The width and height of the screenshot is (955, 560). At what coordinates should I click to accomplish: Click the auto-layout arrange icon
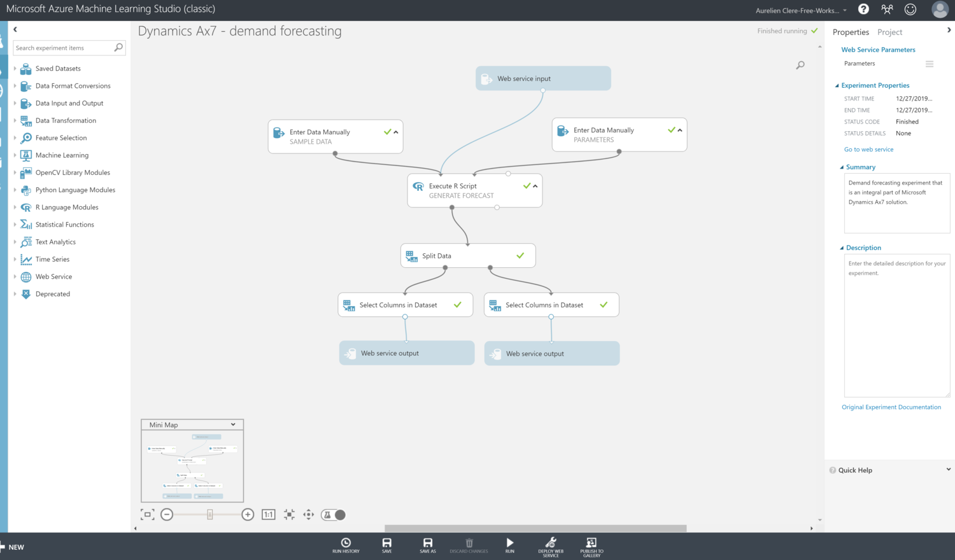tap(289, 514)
